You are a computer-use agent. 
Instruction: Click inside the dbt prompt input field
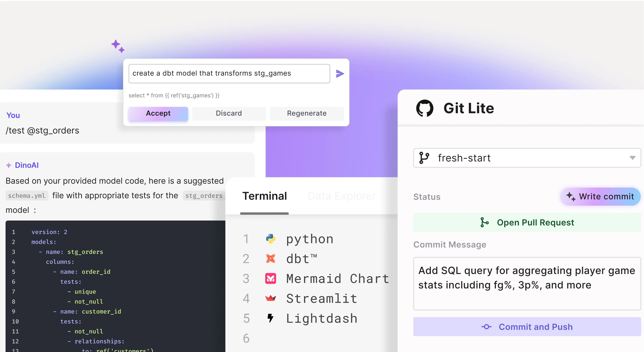pyautogui.click(x=229, y=73)
